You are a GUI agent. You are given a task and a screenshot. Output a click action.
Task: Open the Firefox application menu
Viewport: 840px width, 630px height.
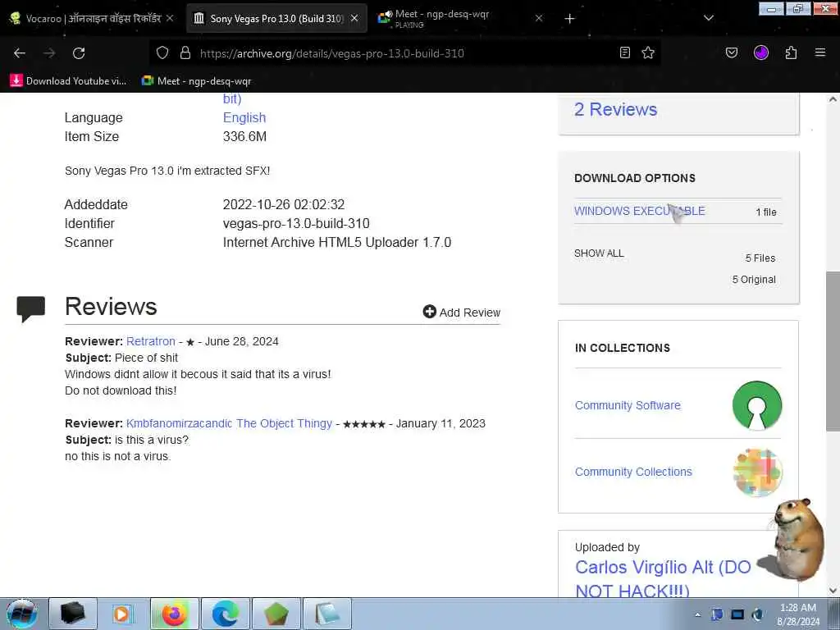click(x=820, y=52)
